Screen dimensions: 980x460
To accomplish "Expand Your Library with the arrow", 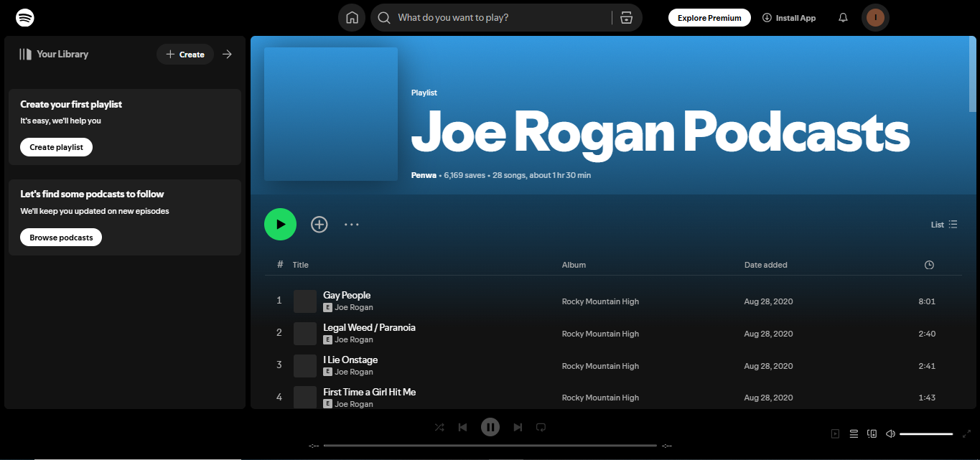I will pyautogui.click(x=227, y=54).
